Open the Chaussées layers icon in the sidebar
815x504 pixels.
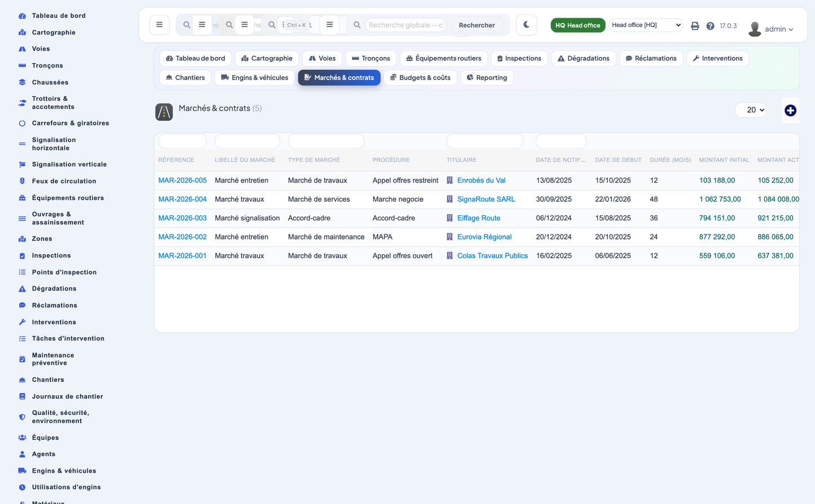(22, 82)
